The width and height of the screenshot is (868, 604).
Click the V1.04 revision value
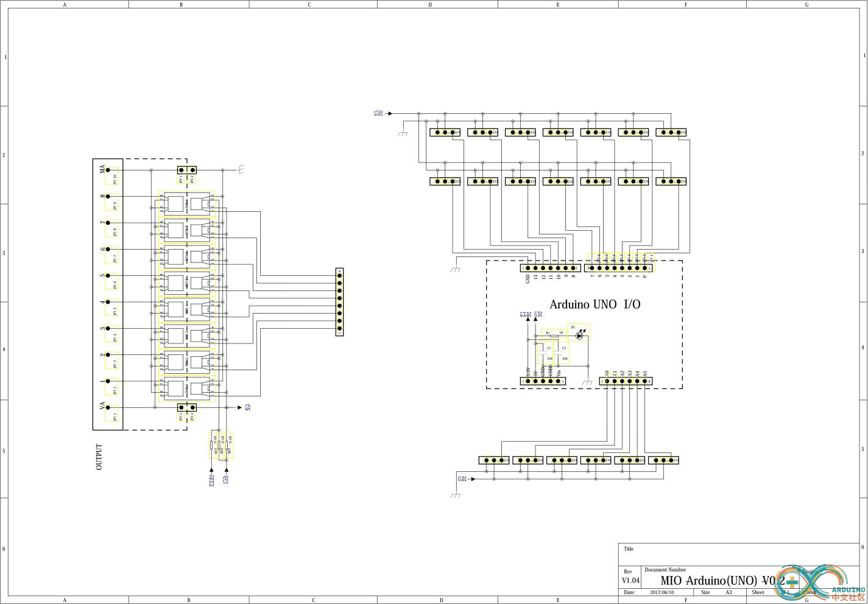point(630,580)
